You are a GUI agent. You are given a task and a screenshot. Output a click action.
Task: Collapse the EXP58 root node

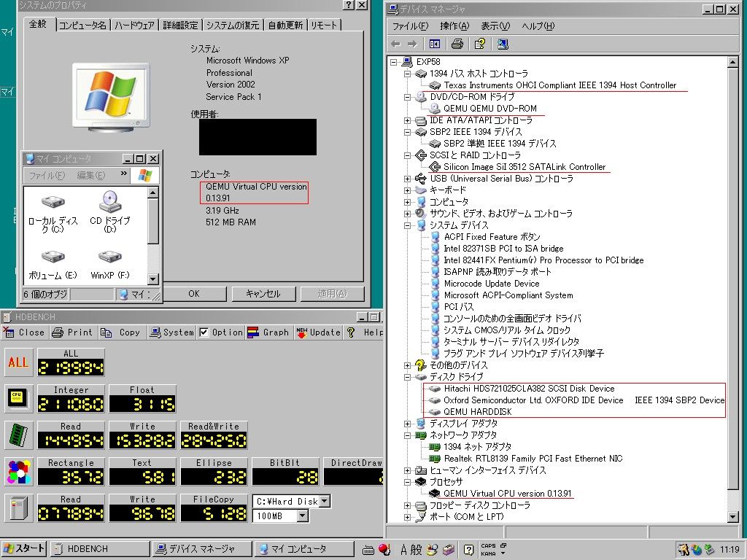coord(393,62)
